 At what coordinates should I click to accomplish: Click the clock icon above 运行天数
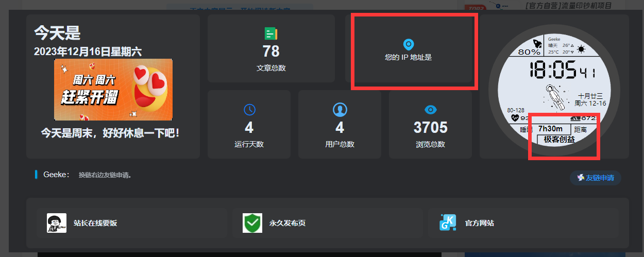point(249,110)
